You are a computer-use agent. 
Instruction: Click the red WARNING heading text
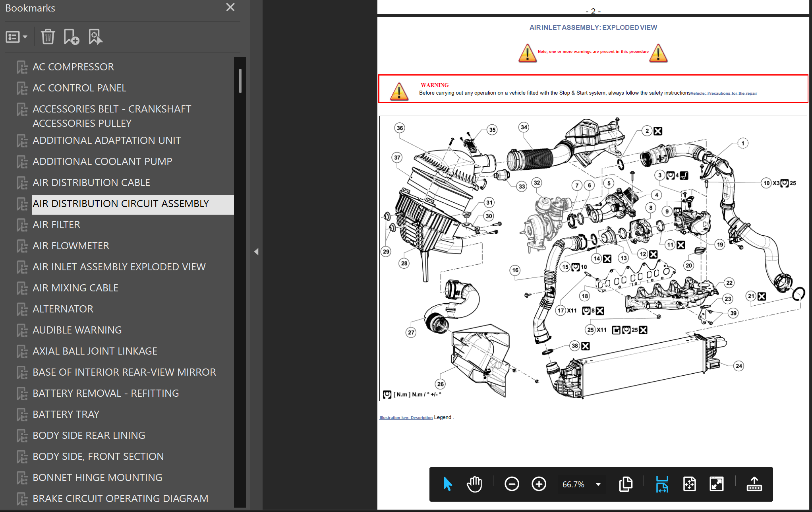[x=435, y=85]
